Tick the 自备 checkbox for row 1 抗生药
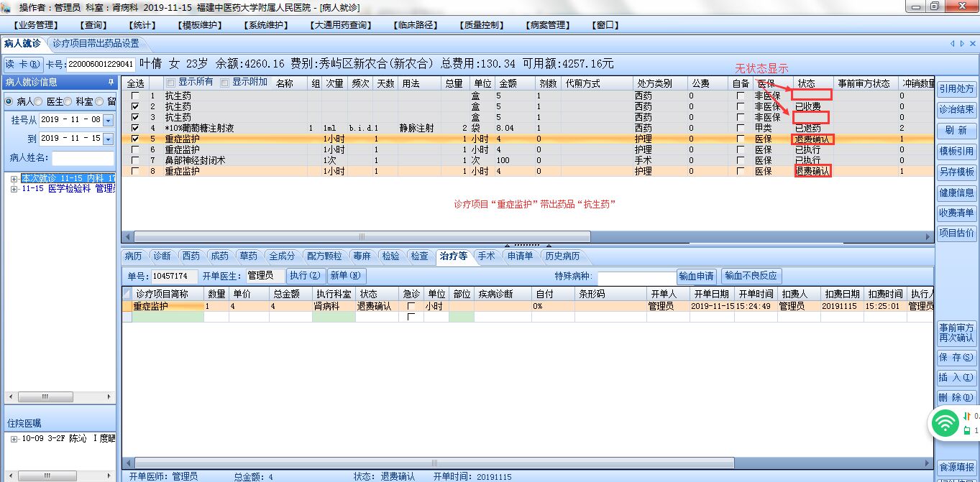The height and width of the screenshot is (482, 980). [741, 96]
